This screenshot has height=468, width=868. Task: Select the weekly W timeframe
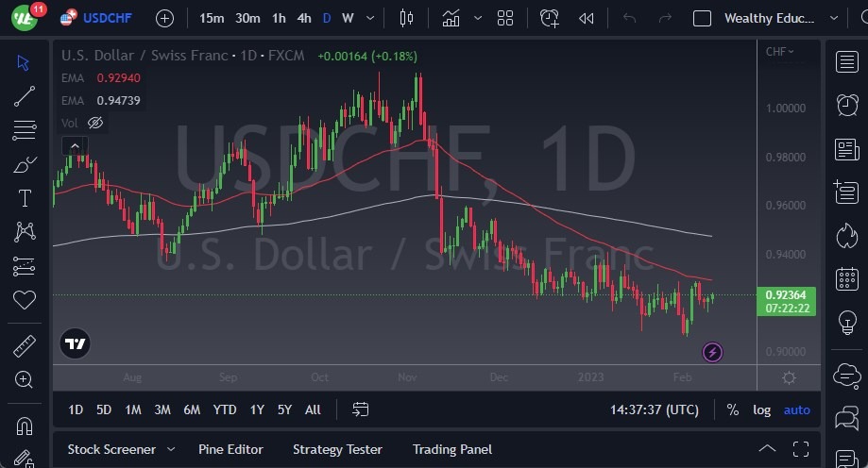[348, 18]
